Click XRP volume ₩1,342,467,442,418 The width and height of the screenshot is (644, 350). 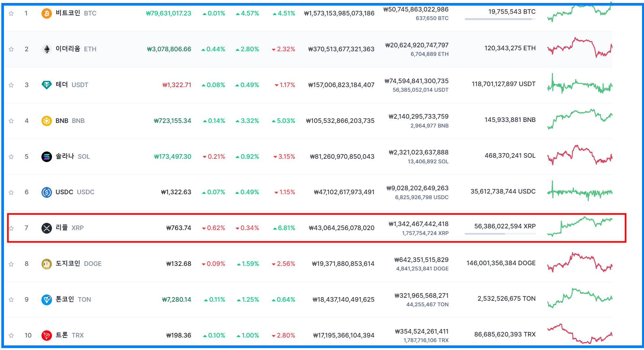click(x=419, y=224)
